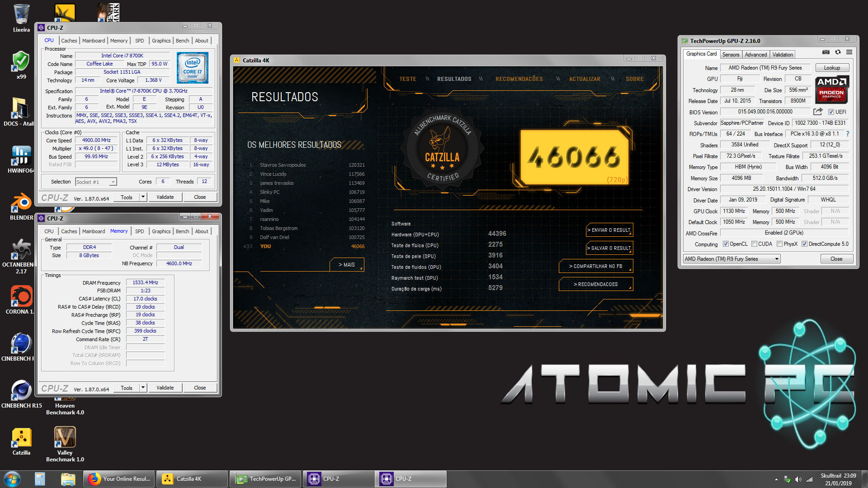The height and width of the screenshot is (488, 868).
Task: Expand Tools dropdown arrow in lower CPU-Z
Action: (143, 388)
